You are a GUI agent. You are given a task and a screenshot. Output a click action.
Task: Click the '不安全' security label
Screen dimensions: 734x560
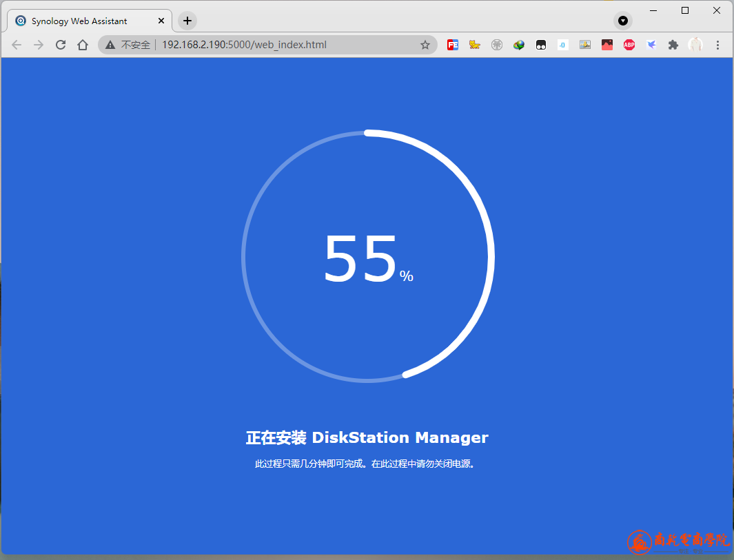coord(136,45)
